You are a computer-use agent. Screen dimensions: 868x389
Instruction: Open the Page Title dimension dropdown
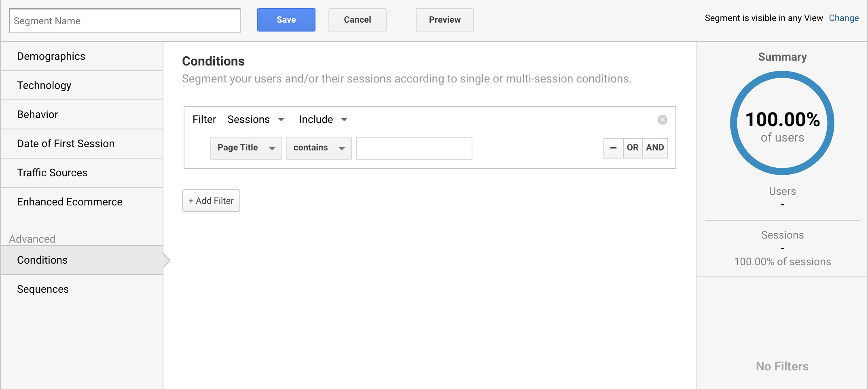[x=246, y=148]
